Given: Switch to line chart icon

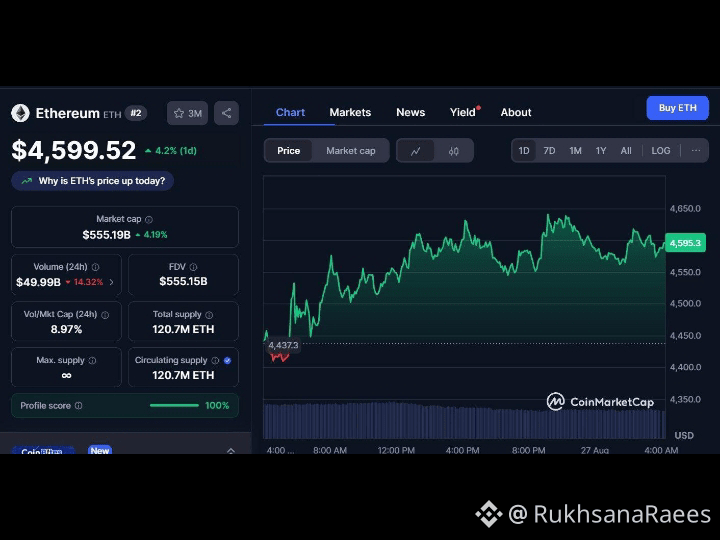Looking at the screenshot, I should [x=416, y=151].
